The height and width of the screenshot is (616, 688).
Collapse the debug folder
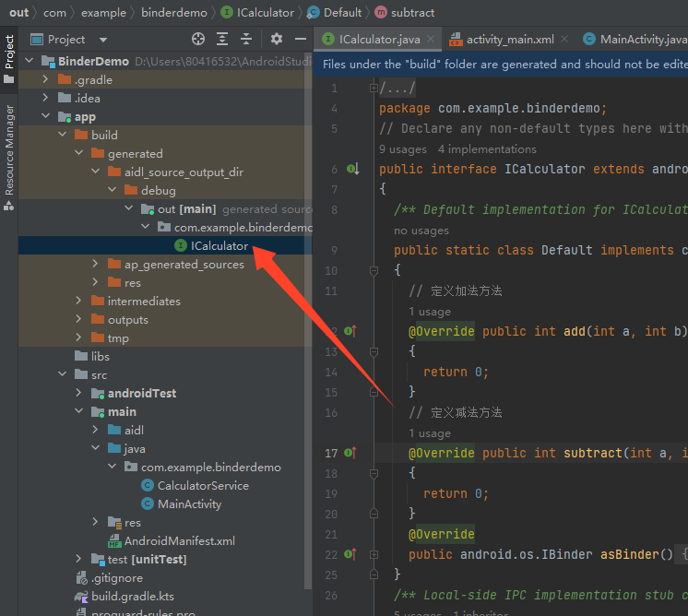113,190
